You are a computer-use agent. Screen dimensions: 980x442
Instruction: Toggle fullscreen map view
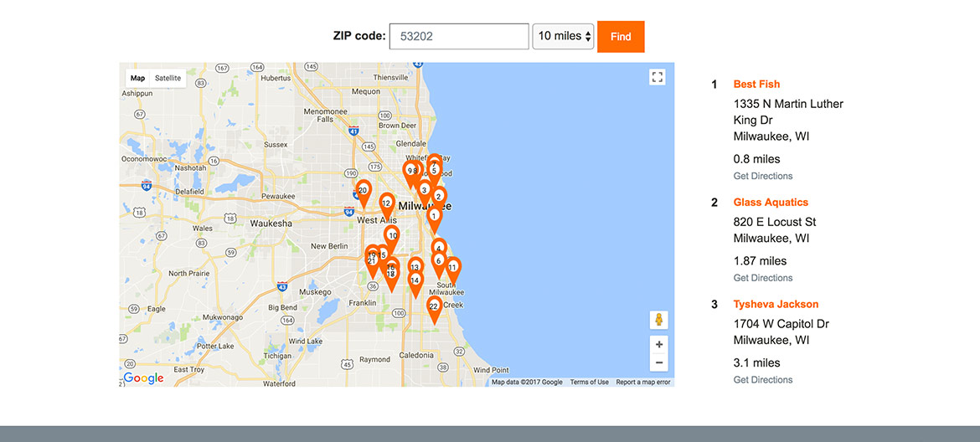tap(658, 77)
